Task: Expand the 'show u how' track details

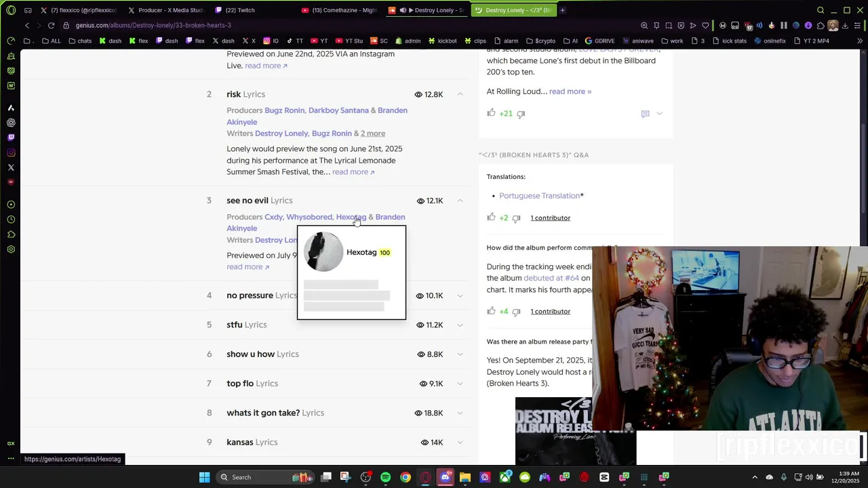Action: 460,354
